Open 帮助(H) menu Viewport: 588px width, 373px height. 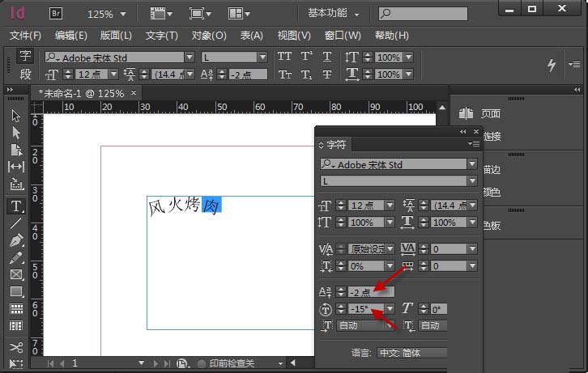pyautogui.click(x=392, y=36)
